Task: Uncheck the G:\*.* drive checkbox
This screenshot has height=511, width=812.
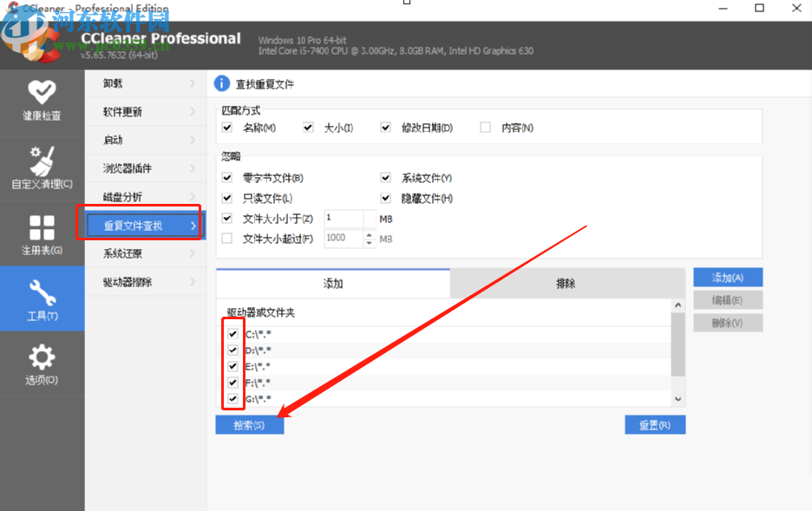Action: [x=232, y=398]
